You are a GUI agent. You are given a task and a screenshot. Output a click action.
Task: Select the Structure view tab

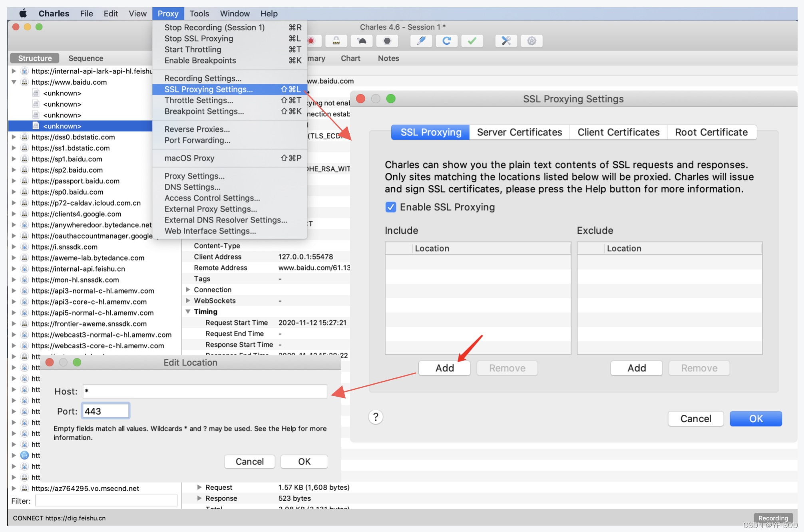tap(35, 58)
